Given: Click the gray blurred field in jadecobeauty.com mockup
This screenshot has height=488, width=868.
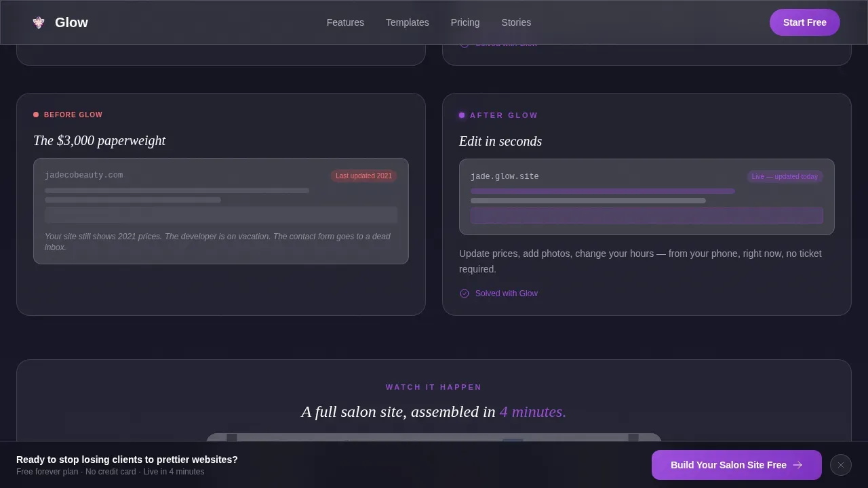Looking at the screenshot, I should tap(221, 215).
